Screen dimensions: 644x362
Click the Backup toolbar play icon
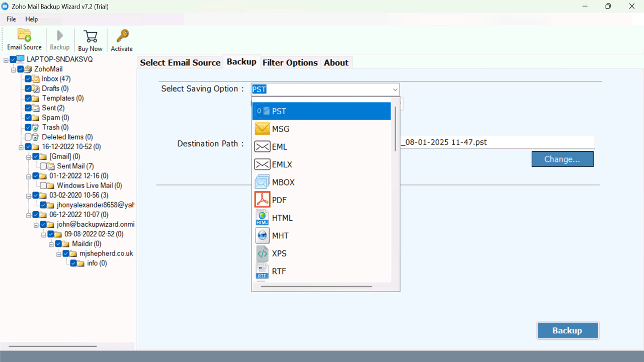(x=60, y=35)
